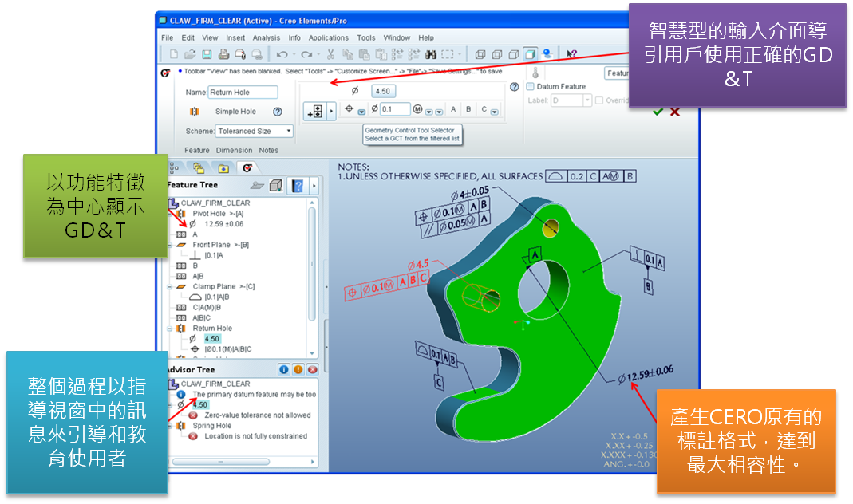853x504 pixels.
Task: Click the Cut scissors icon
Action: [330, 54]
